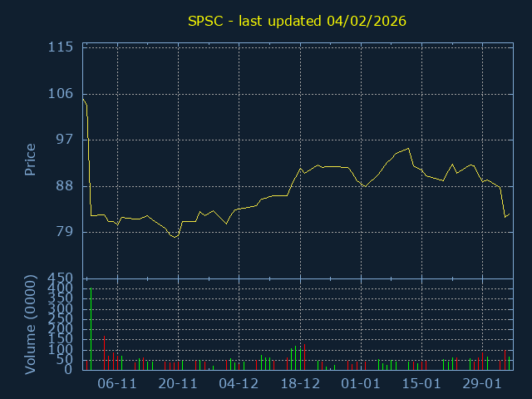Select the 29-01 date marker

coord(482,384)
